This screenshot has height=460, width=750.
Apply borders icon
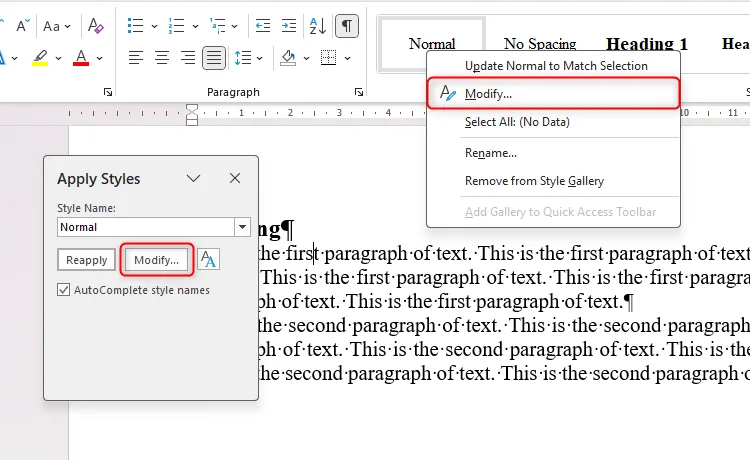[328, 58]
